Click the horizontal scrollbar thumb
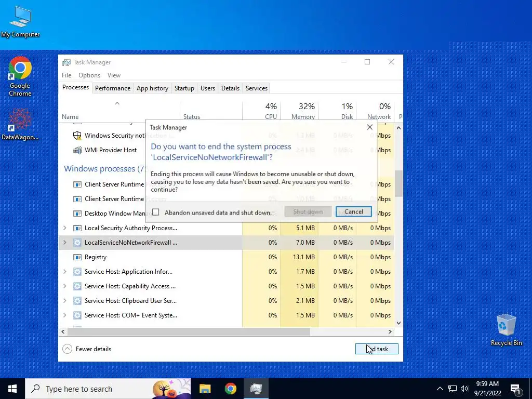This screenshot has width=532, height=399. click(189, 332)
